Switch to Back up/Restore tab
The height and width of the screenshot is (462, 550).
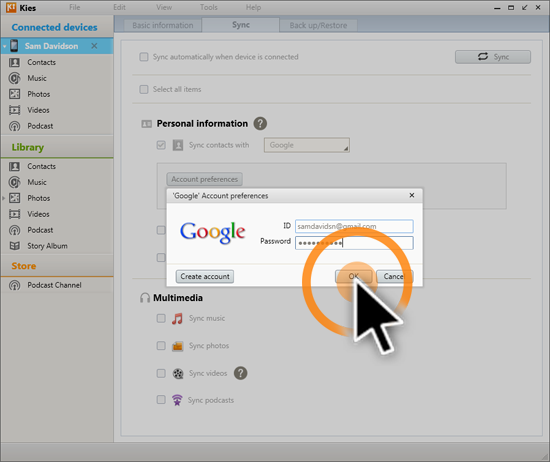[318, 25]
